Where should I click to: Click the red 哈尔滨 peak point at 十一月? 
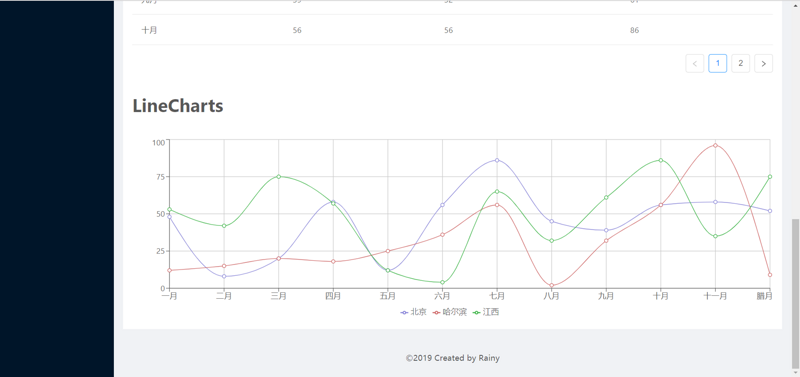tap(715, 145)
